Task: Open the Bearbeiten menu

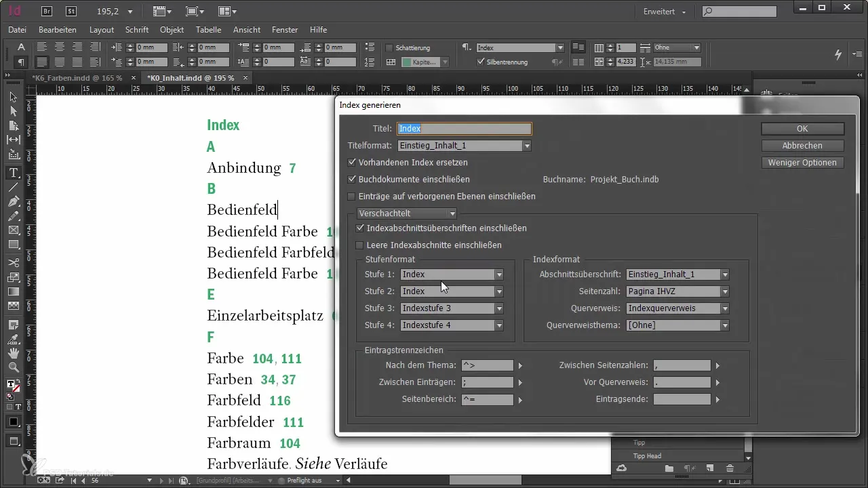Action: click(58, 30)
